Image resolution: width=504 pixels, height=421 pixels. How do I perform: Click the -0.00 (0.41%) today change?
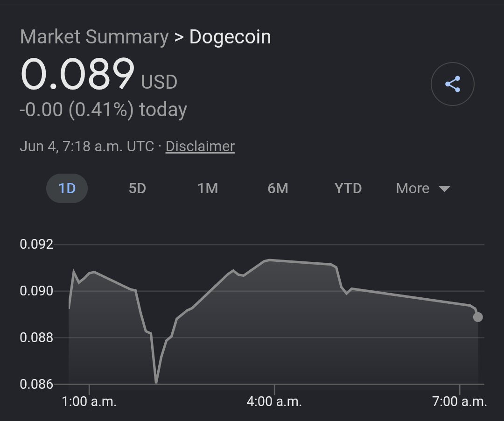pyautogui.click(x=103, y=110)
